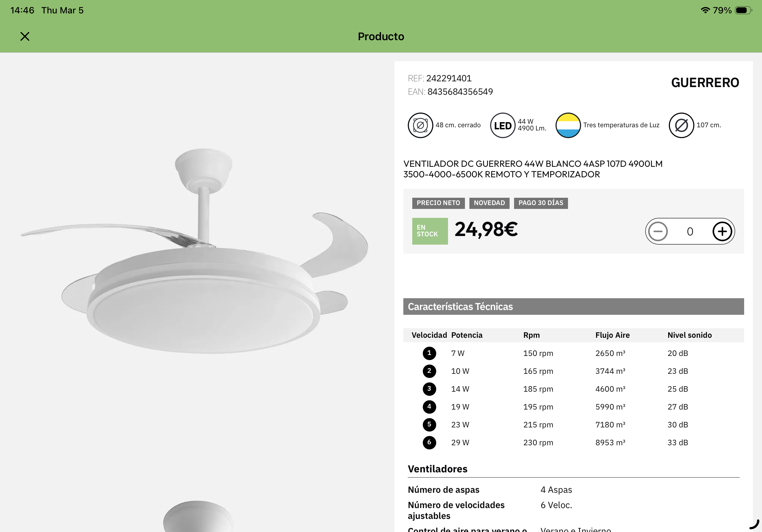Viewport: 762px width, 532px height.
Task: Collapse the Flujo Aire column header
Action: (x=612, y=335)
